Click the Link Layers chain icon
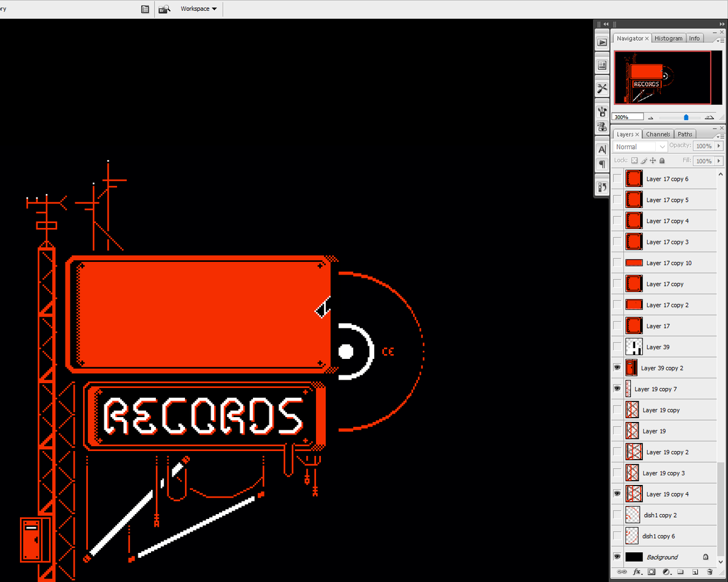 coord(622,572)
